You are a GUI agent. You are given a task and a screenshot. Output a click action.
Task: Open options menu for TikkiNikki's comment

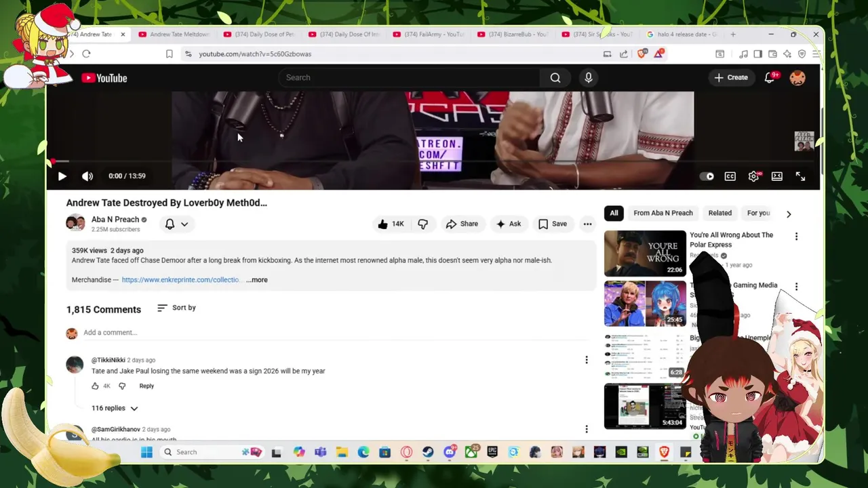click(587, 360)
